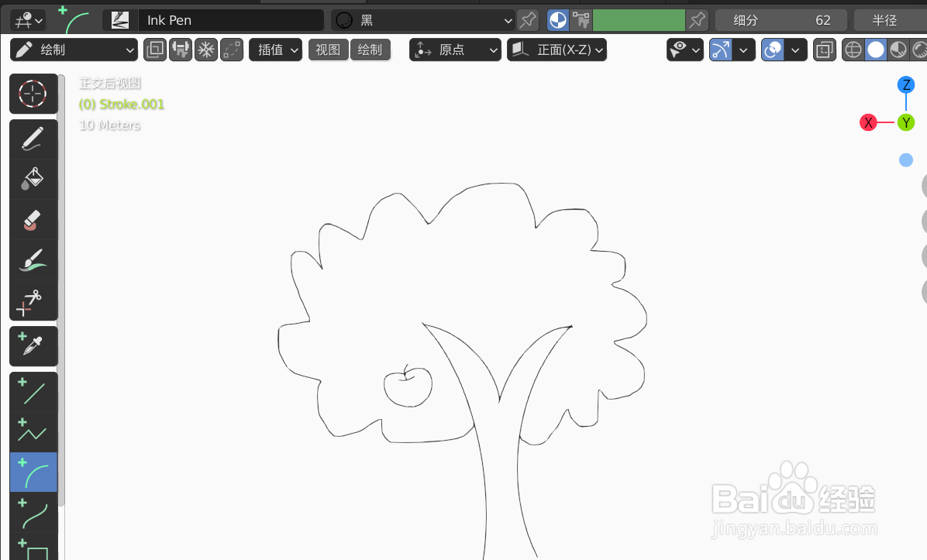Select the Tint brush tool
927x560 pixels.
click(33, 259)
